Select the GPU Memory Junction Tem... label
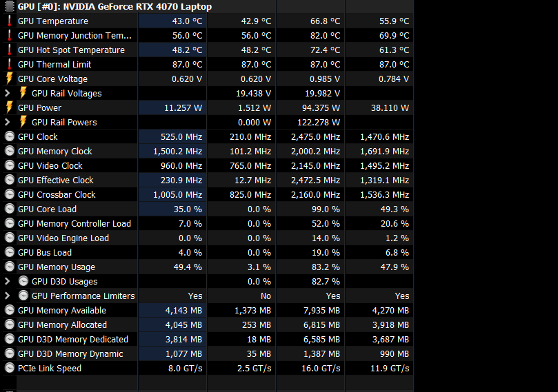558x392 pixels. (x=74, y=36)
